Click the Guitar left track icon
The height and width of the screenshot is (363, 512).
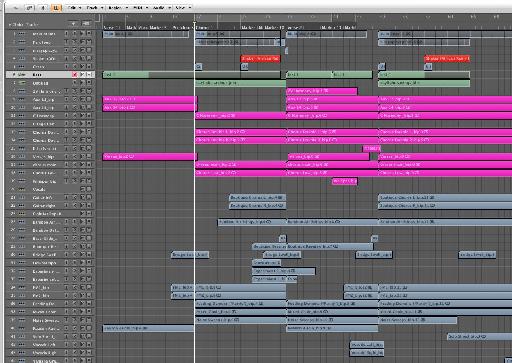tap(22, 198)
